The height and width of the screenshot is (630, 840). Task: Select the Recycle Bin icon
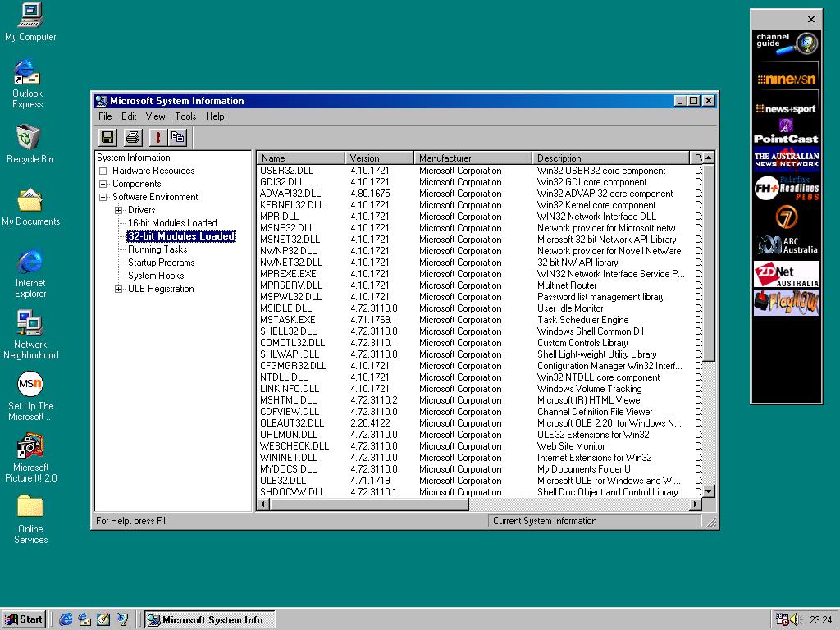(30, 144)
